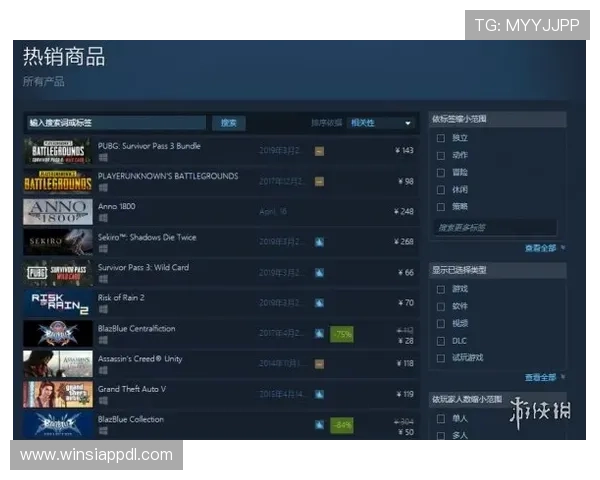The image size is (600, 480).
Task: Open the Anno 1800 game listing
Action: (x=117, y=207)
